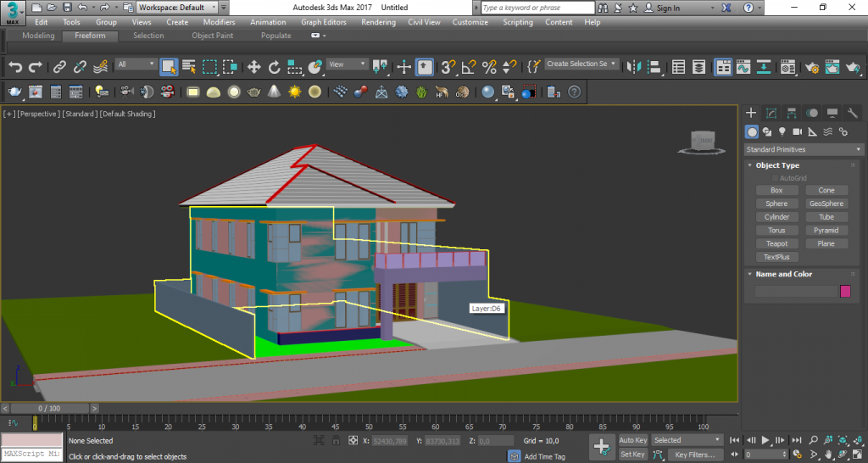Open the Utilities wrench panel
Viewport: 868px width, 463px height.
[x=853, y=114]
